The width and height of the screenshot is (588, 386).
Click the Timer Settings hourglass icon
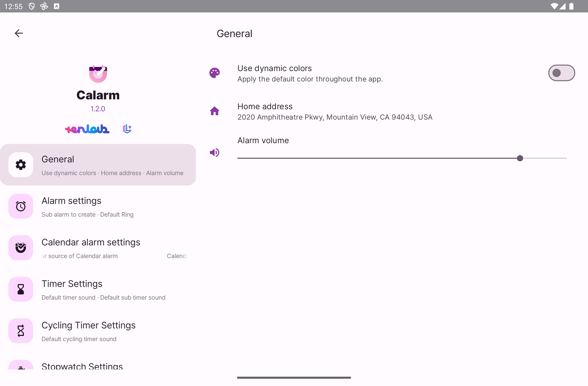pos(21,289)
